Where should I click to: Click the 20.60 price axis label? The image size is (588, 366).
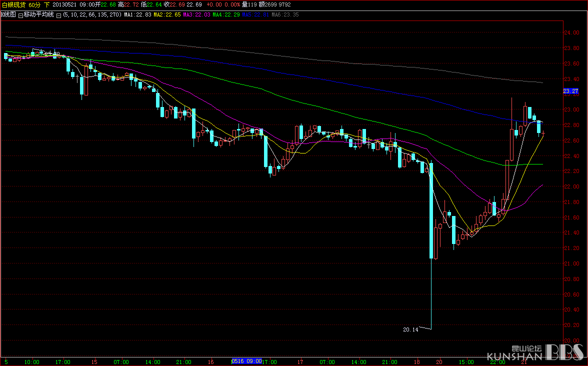[571, 294]
